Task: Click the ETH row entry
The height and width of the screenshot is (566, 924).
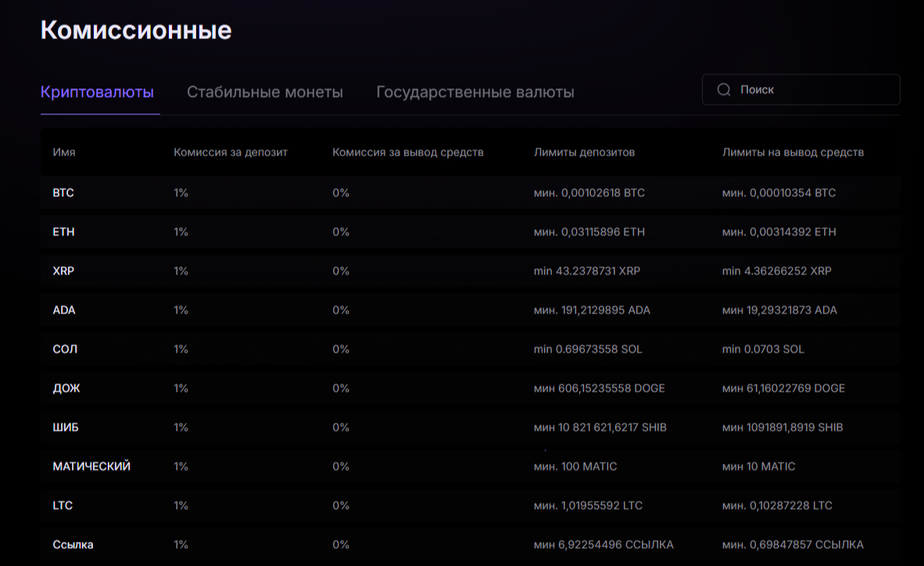Action: (x=63, y=231)
